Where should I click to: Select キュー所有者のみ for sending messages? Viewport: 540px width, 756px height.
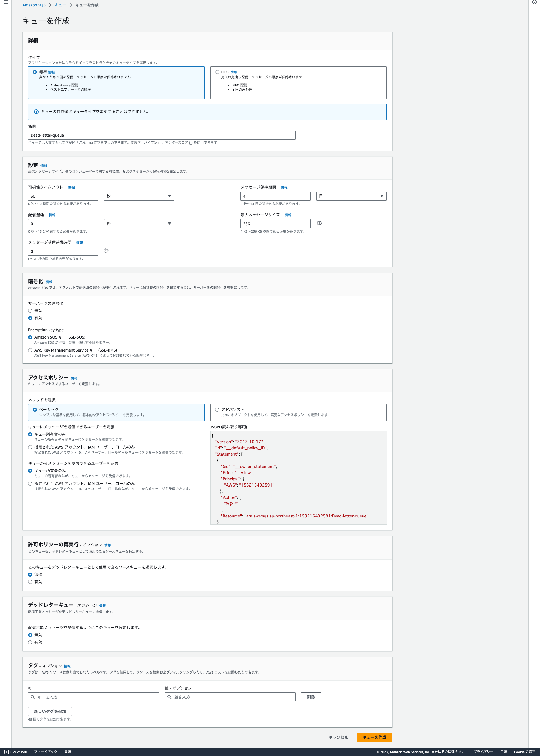pos(30,434)
